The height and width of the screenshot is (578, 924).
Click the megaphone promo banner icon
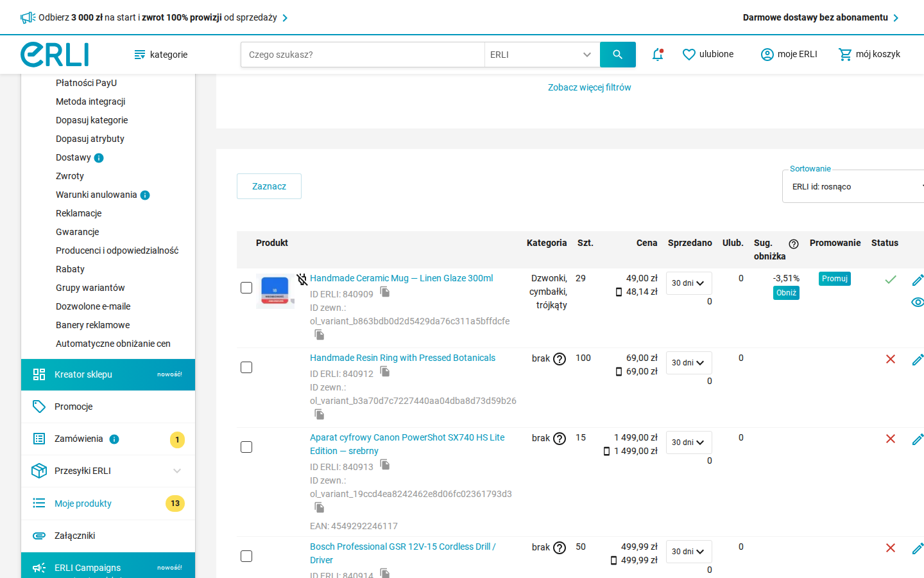pos(28,18)
